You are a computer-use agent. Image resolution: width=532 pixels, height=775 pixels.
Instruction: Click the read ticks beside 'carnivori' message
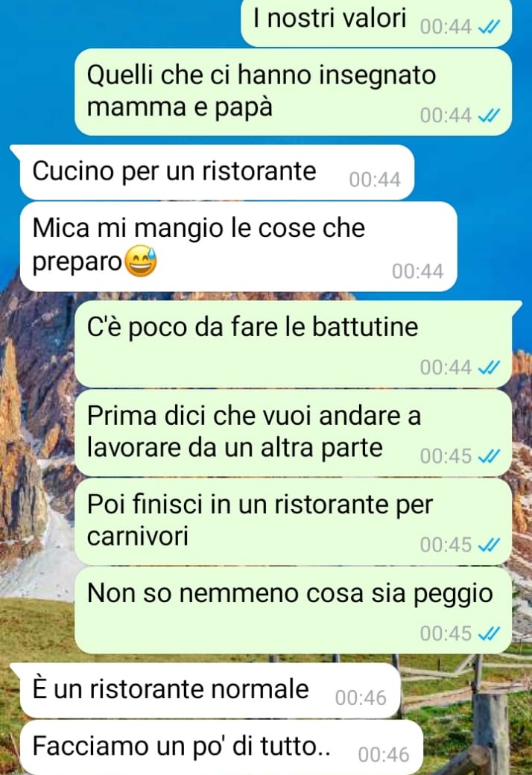tap(490, 545)
